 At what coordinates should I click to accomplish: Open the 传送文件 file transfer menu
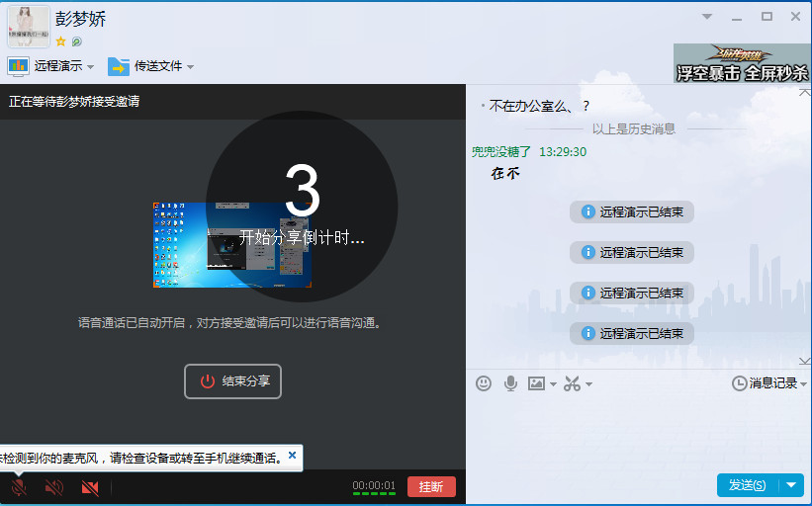point(150,66)
